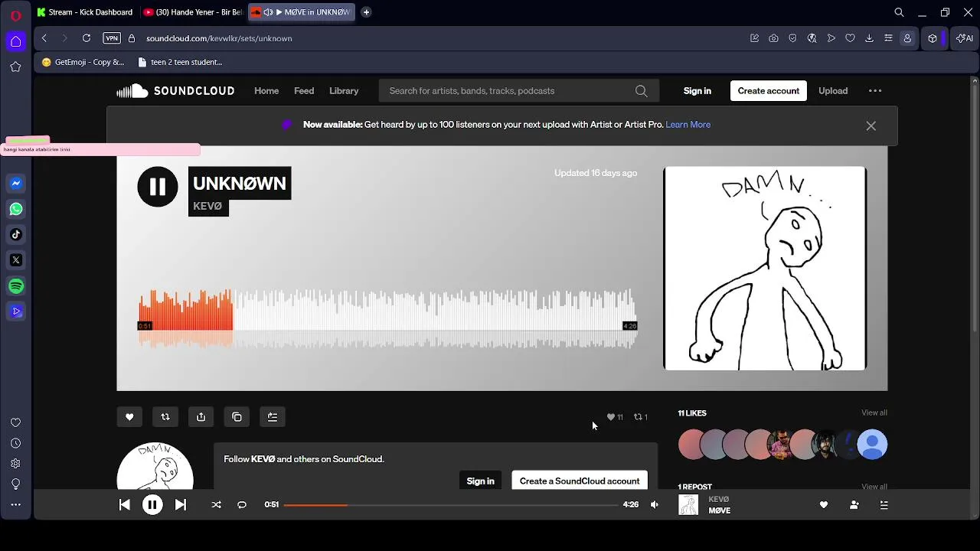Seek in the large track waveform
Viewport: 980px width, 551px height.
(387, 319)
